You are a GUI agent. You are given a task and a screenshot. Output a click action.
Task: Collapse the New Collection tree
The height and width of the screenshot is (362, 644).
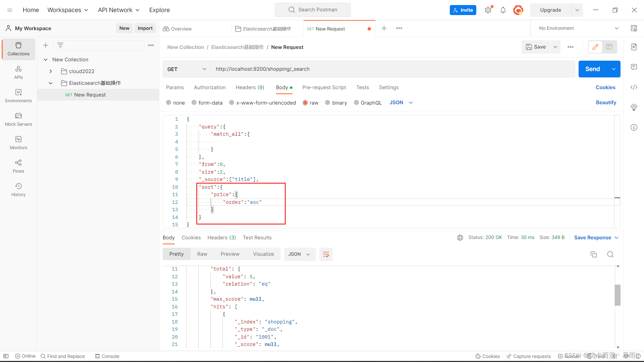pyautogui.click(x=46, y=60)
